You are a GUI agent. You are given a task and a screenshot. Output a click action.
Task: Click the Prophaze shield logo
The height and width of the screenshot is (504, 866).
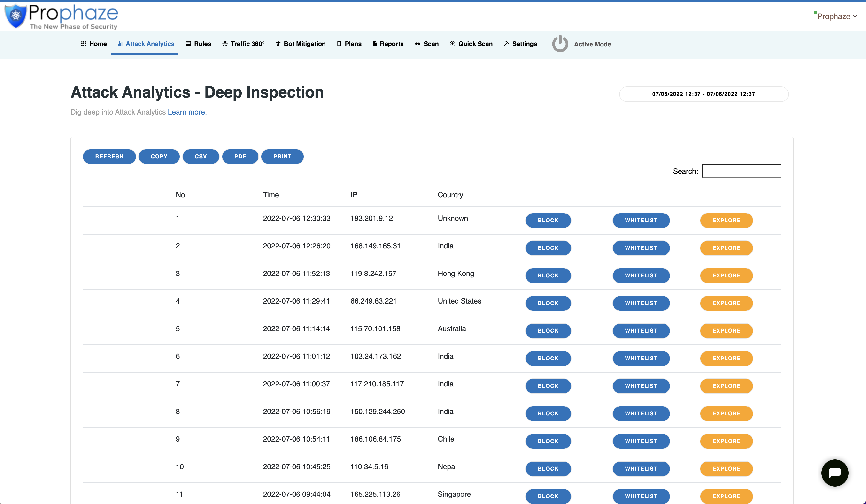(x=16, y=16)
